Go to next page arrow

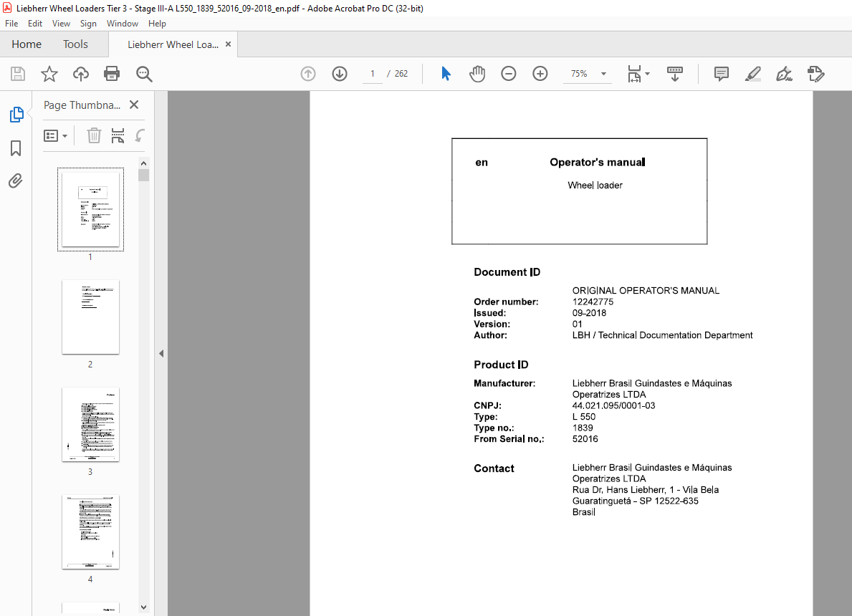pos(340,74)
